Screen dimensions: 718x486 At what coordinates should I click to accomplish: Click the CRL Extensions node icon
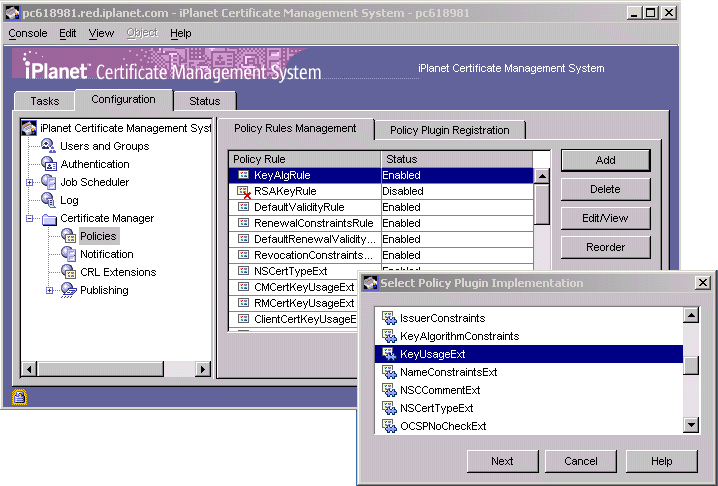coord(69,272)
